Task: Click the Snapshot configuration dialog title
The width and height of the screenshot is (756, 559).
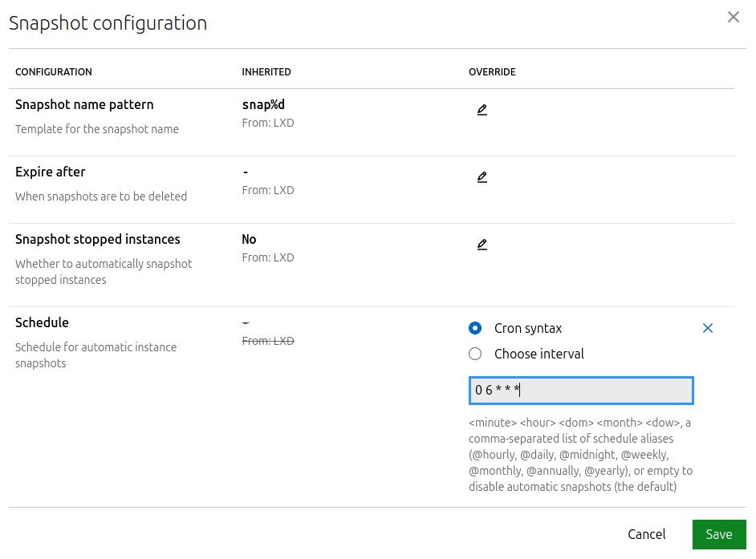Action: point(108,23)
